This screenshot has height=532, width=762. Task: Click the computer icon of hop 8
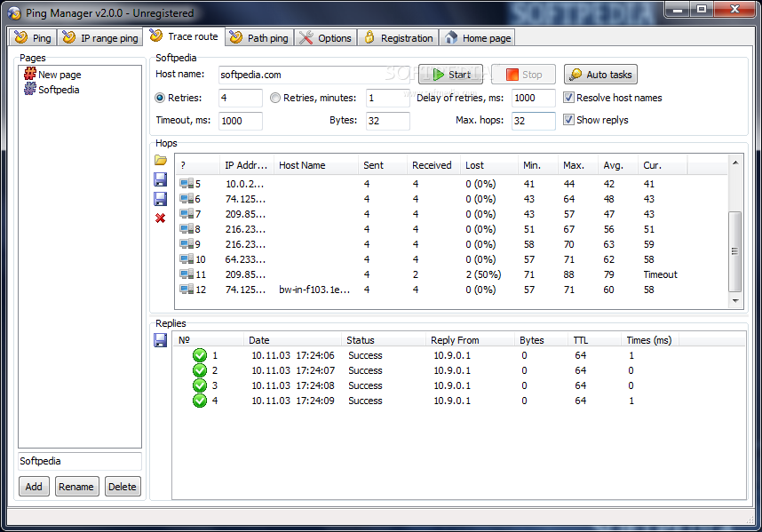187,229
